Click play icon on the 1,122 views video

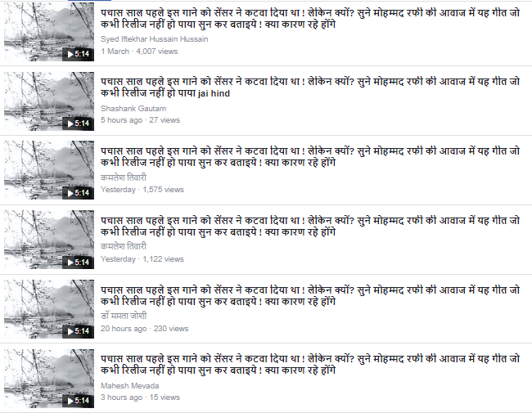[78, 263]
